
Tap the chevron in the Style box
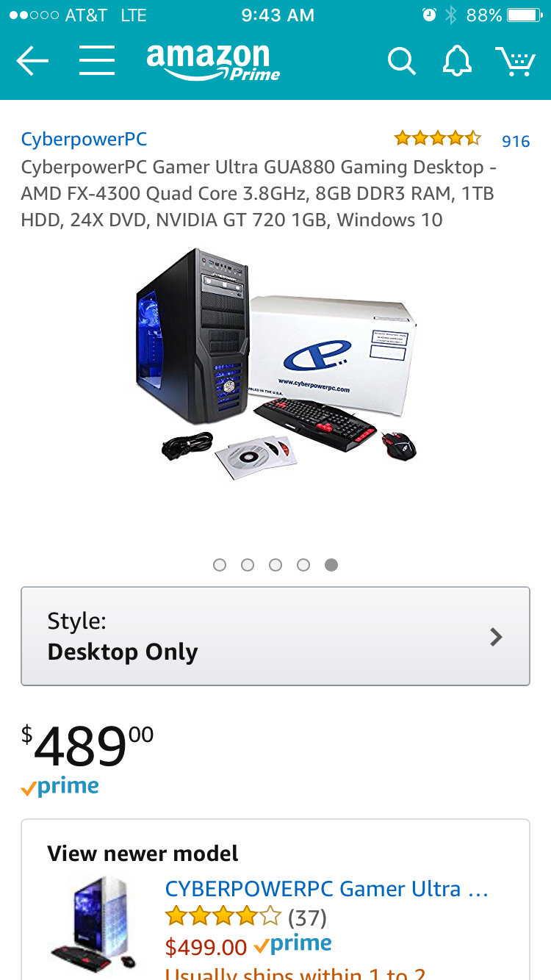(x=497, y=637)
